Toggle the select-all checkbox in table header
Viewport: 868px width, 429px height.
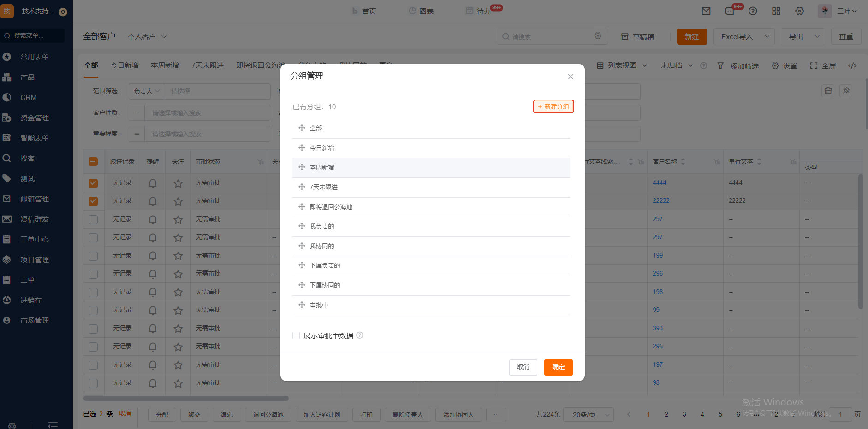(93, 161)
